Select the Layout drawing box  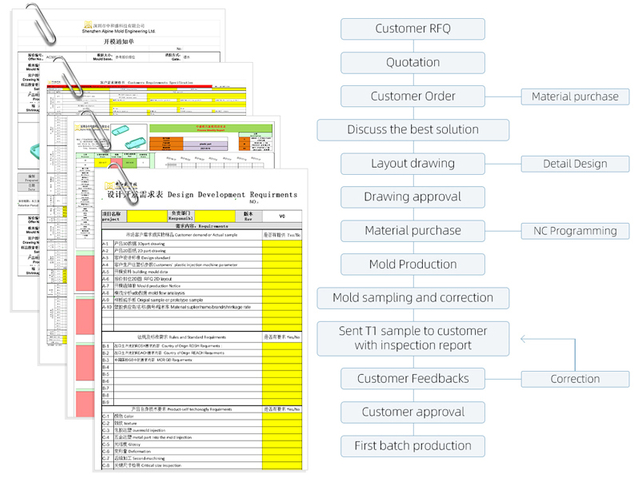(x=412, y=164)
